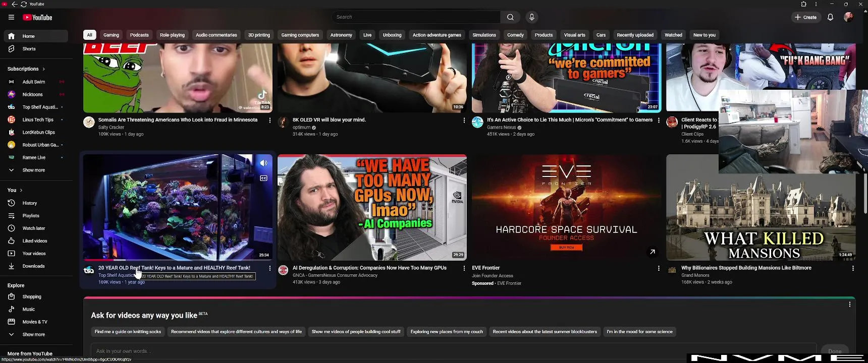Click knitting socks guide suggestion chip

pos(128,332)
